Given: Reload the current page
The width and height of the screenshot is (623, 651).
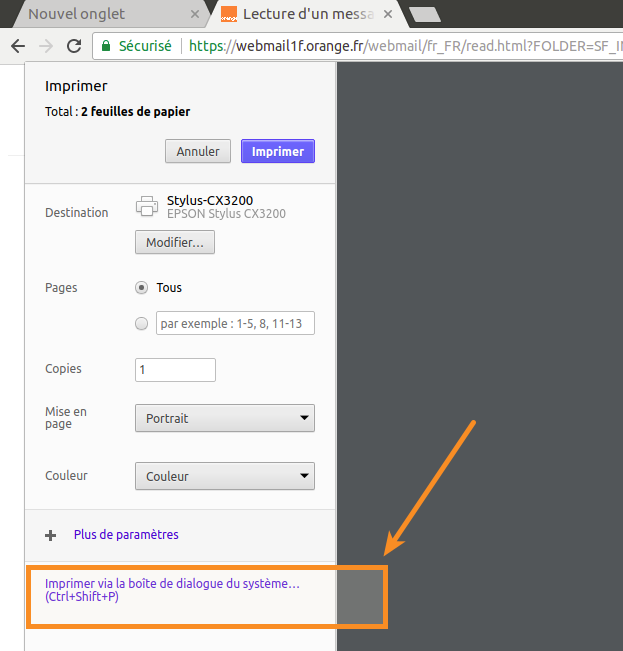Looking at the screenshot, I should [x=73, y=46].
